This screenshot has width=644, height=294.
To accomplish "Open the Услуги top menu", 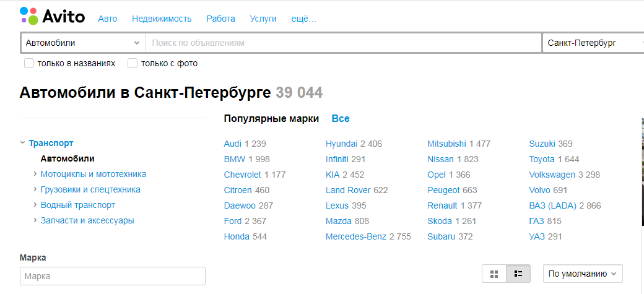I will click(x=263, y=19).
